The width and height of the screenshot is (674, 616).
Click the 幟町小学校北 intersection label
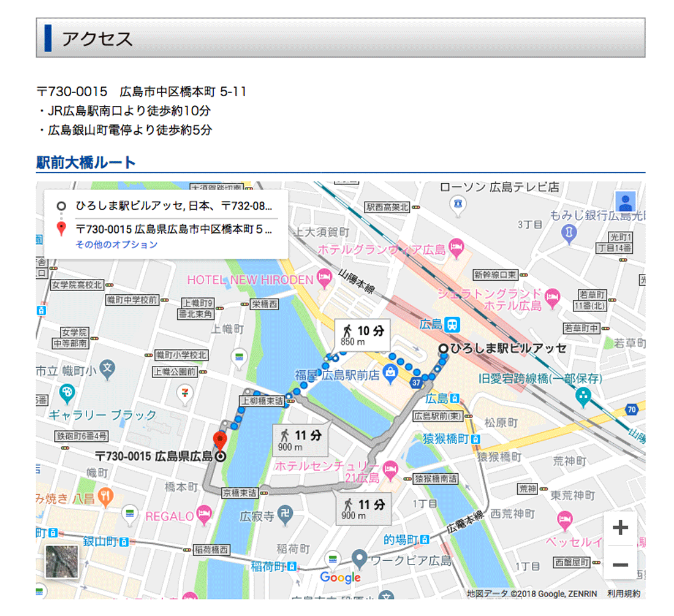181,355
